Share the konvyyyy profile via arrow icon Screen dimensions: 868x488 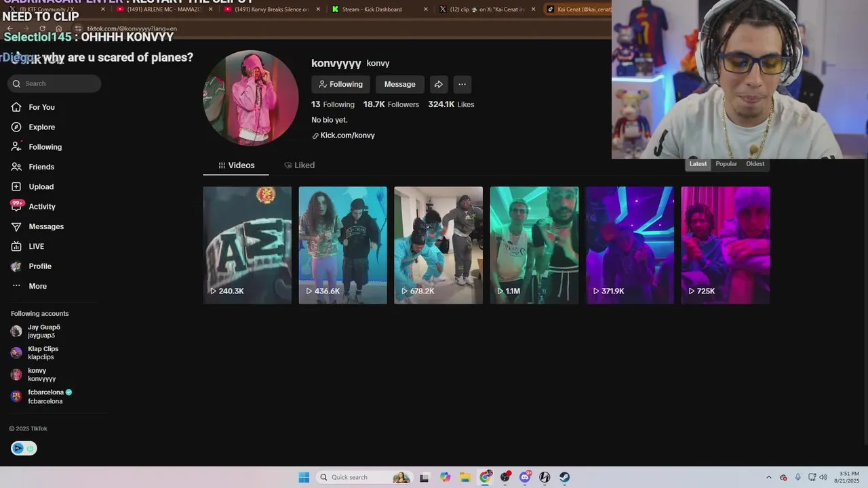(x=439, y=84)
